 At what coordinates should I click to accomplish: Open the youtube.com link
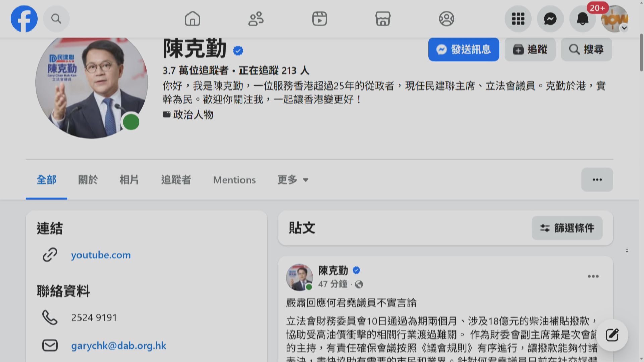click(101, 255)
